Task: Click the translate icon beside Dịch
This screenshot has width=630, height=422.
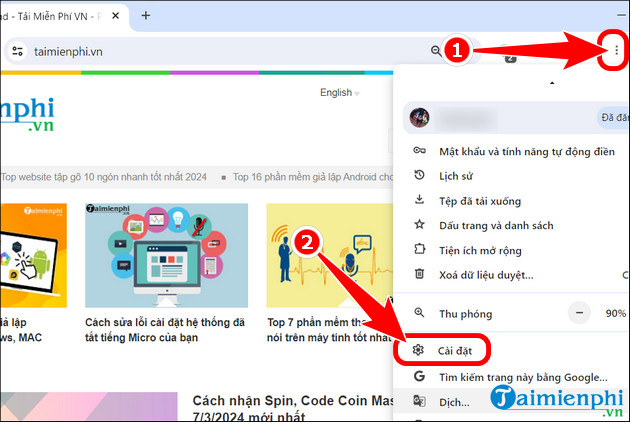Action: click(419, 401)
